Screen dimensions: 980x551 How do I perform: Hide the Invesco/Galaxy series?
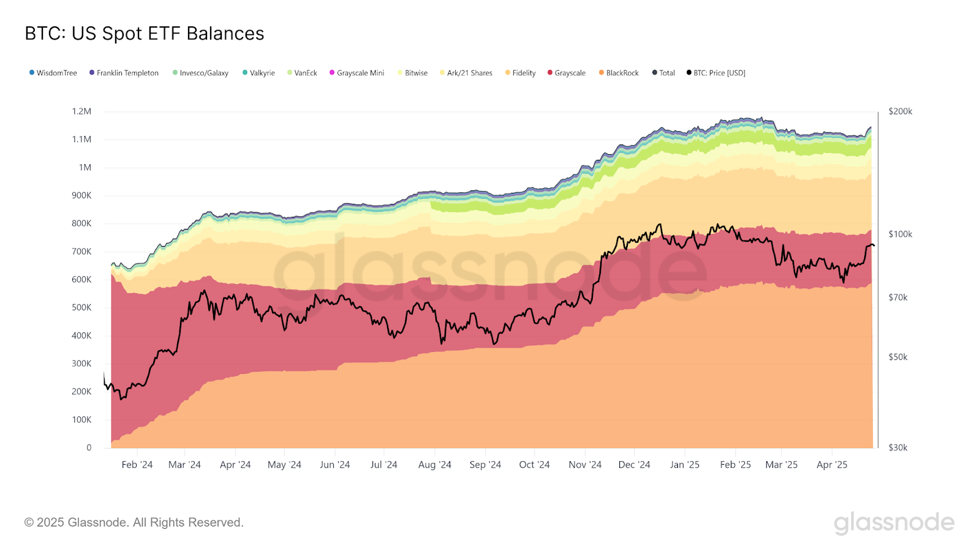pos(201,73)
